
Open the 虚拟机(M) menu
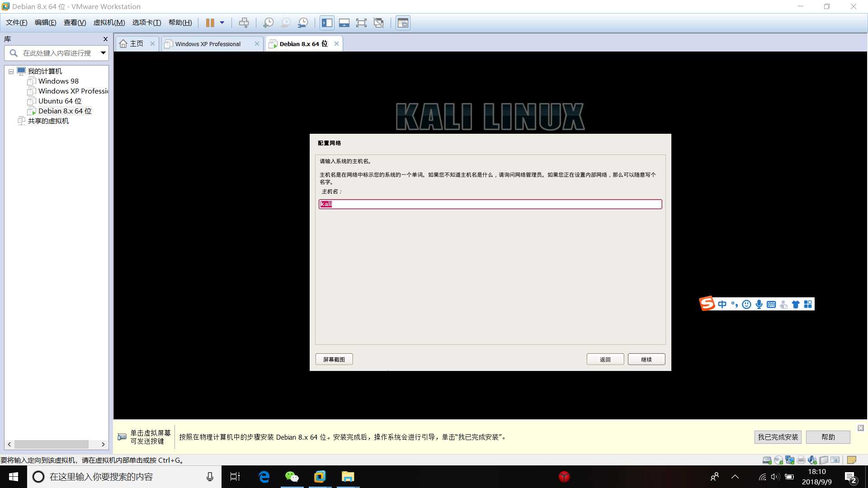[109, 23]
